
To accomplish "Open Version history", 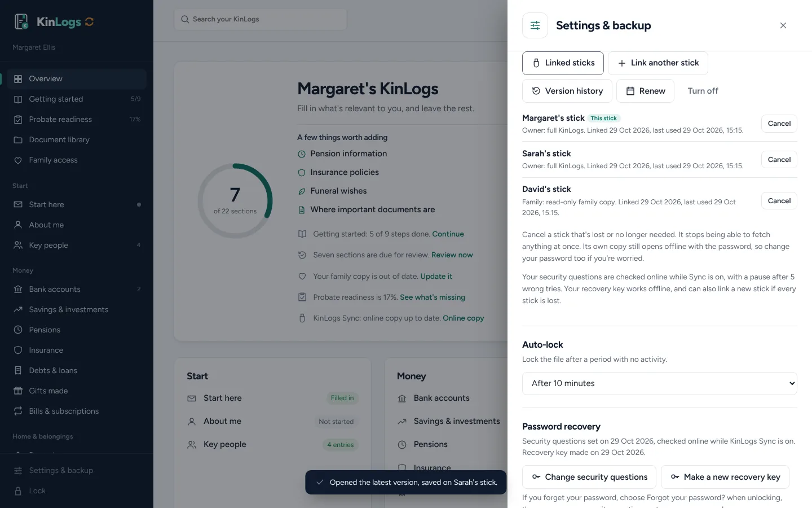I will pos(567,91).
